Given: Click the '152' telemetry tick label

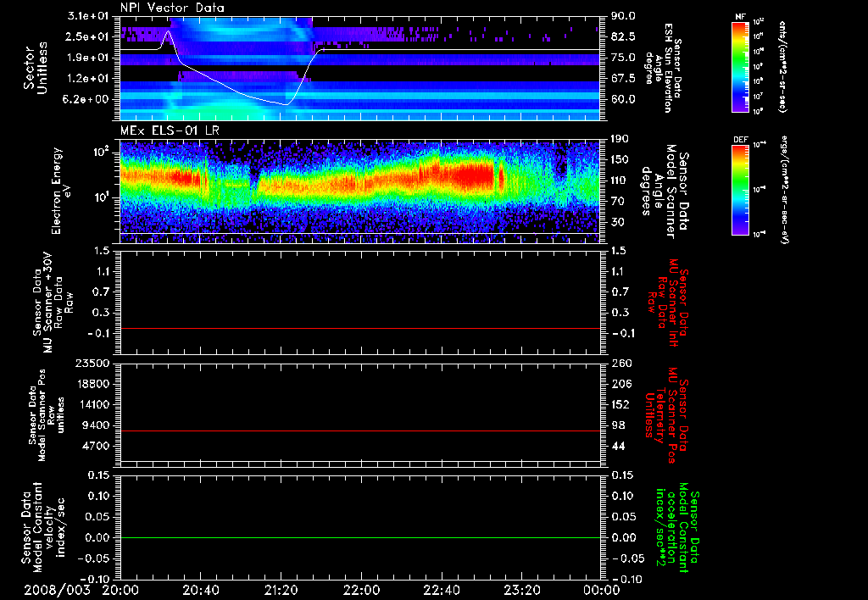Looking at the screenshot, I should [x=620, y=404].
